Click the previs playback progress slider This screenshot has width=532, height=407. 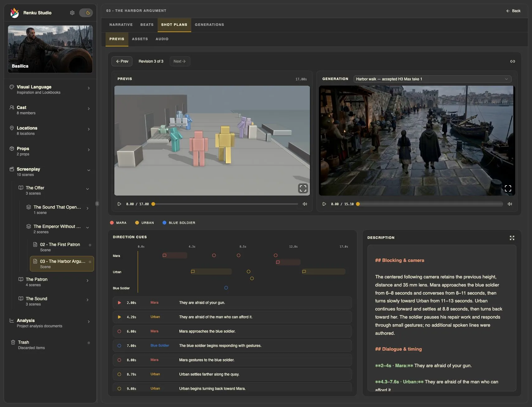(225, 204)
